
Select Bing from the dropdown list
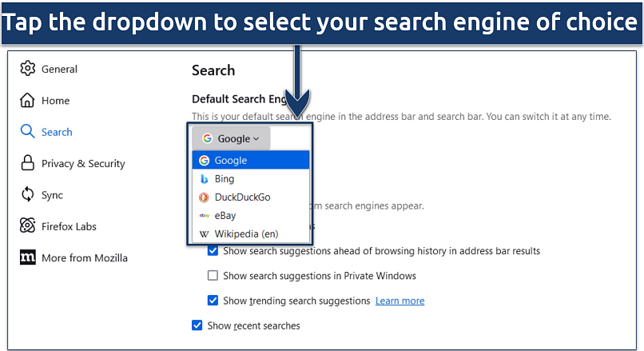224,179
